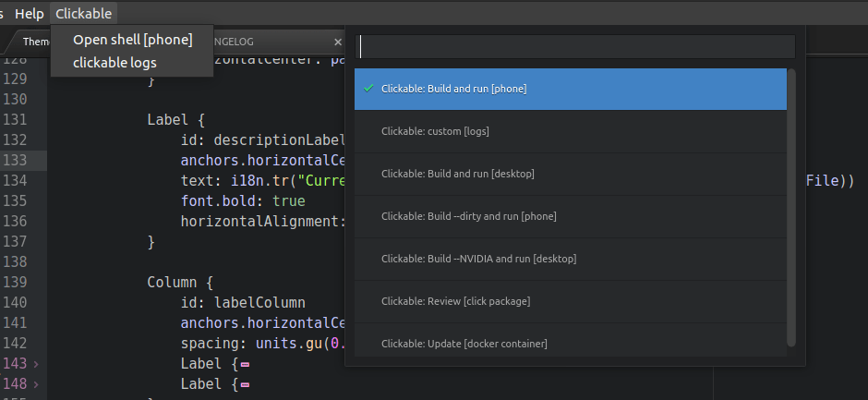This screenshot has width=868, height=400.
Task: Focus the command palette search field
Action: tap(575, 46)
